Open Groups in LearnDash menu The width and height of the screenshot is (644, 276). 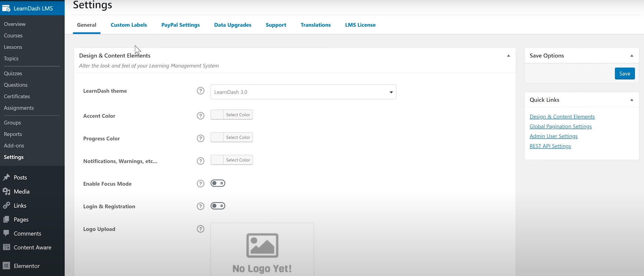pyautogui.click(x=12, y=122)
